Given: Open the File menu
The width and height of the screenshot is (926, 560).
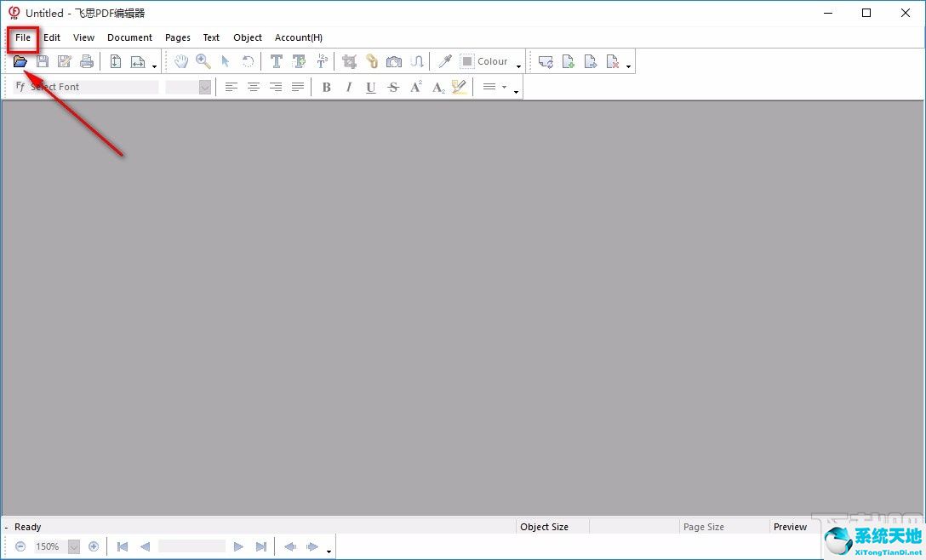Looking at the screenshot, I should tap(23, 37).
